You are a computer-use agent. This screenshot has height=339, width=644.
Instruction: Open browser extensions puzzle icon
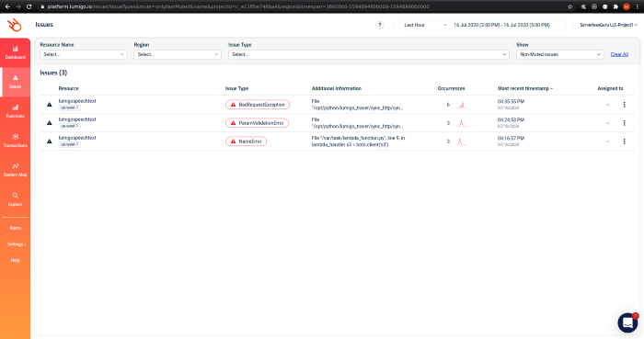tap(615, 6)
